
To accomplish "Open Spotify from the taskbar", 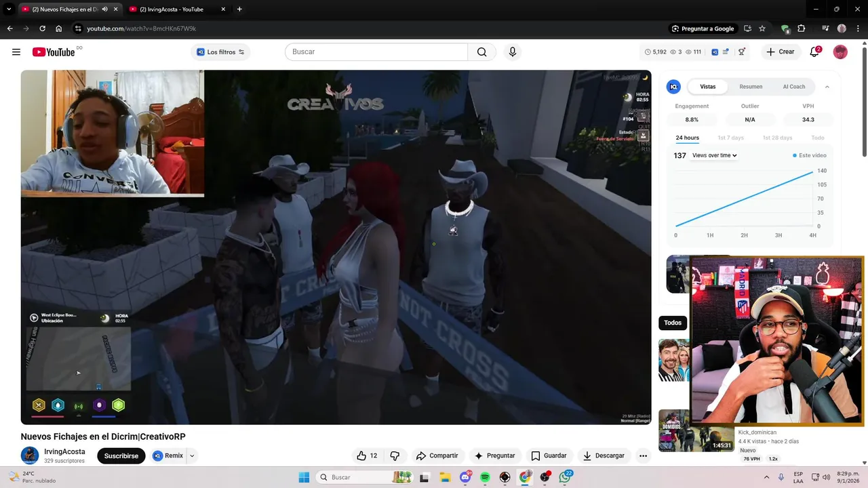I will pos(485,477).
